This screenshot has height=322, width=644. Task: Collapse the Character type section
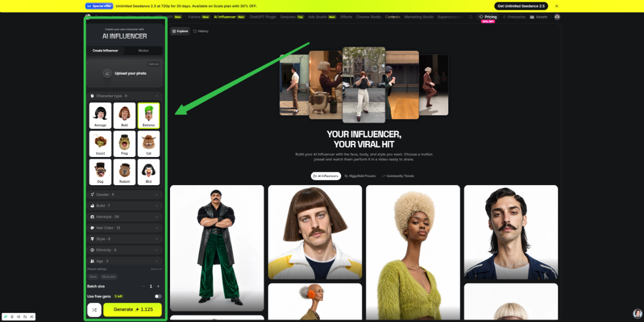(156, 96)
